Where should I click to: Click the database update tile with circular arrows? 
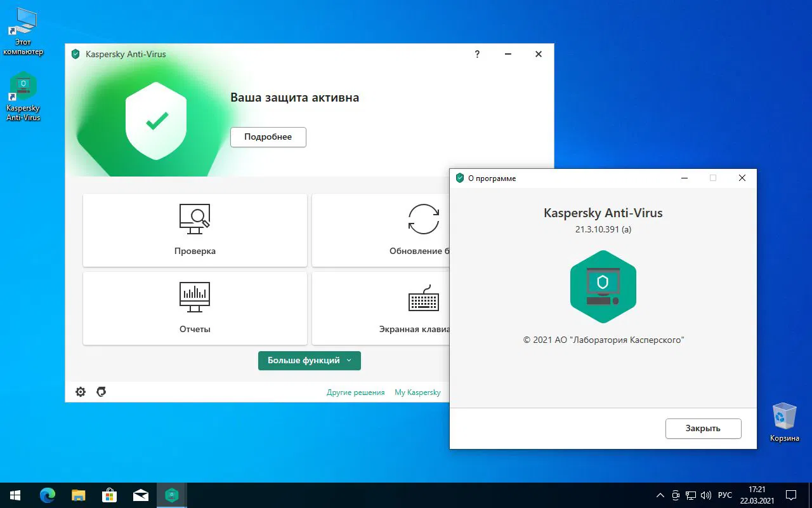tap(381, 230)
